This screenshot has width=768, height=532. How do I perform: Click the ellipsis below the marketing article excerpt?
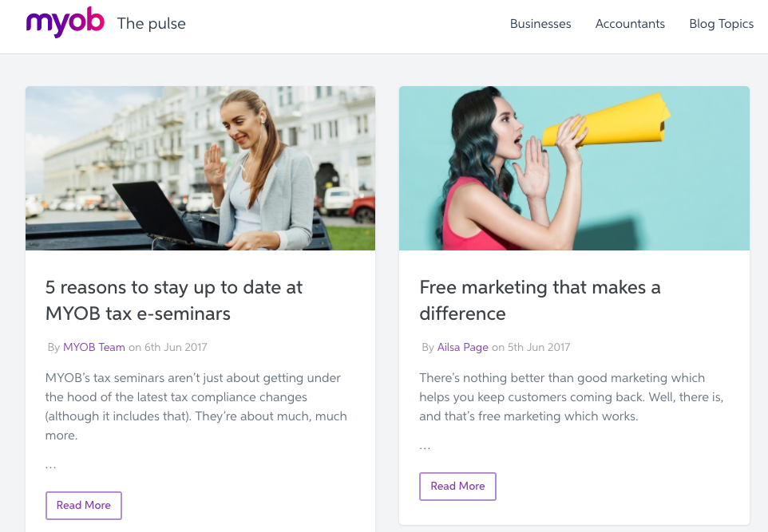pyautogui.click(x=425, y=445)
